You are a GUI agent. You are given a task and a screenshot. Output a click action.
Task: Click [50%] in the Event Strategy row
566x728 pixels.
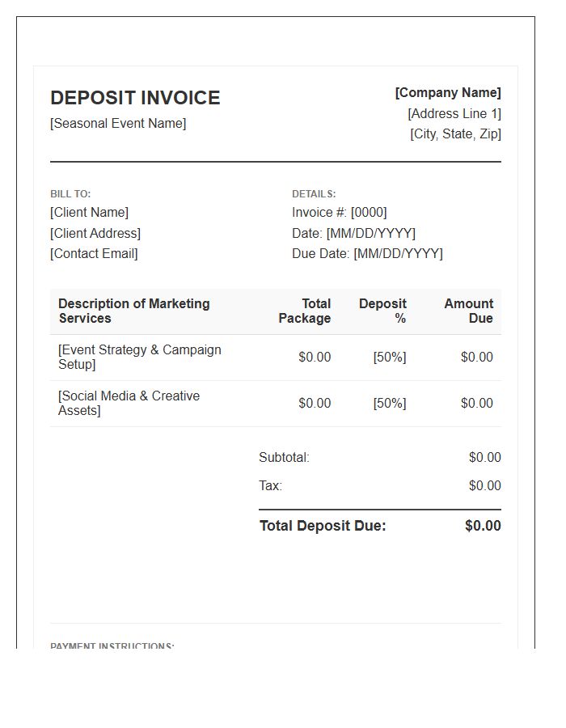click(x=390, y=357)
